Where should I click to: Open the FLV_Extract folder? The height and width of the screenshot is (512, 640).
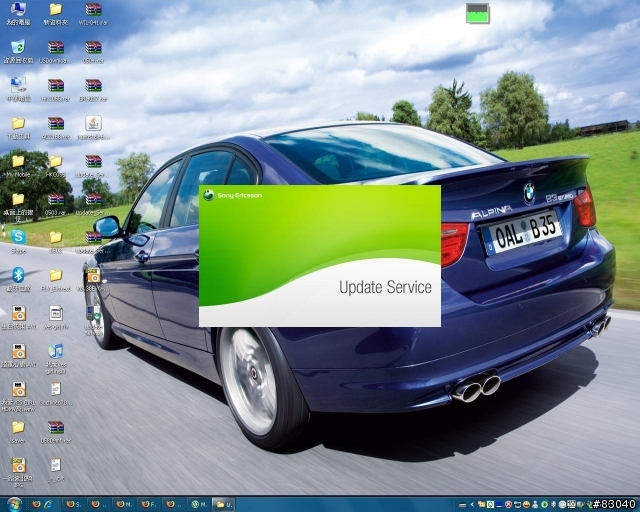(56, 280)
